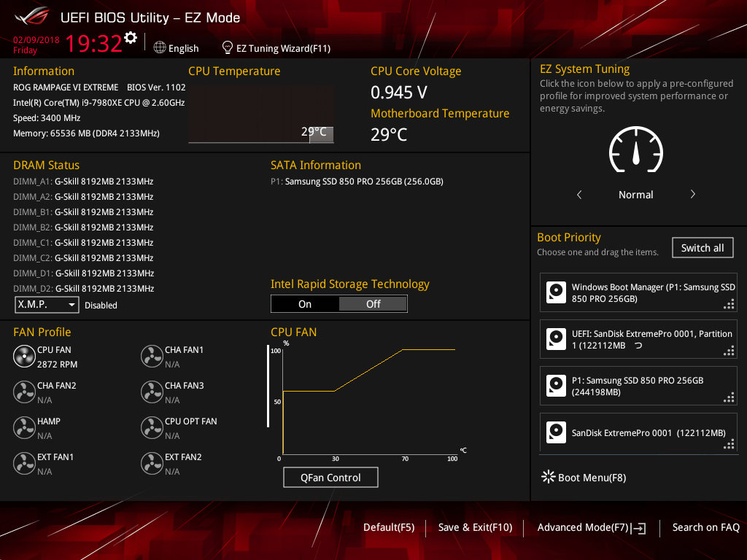Open the time settings gear icon
The width and height of the screenshot is (747, 560).
(131, 38)
